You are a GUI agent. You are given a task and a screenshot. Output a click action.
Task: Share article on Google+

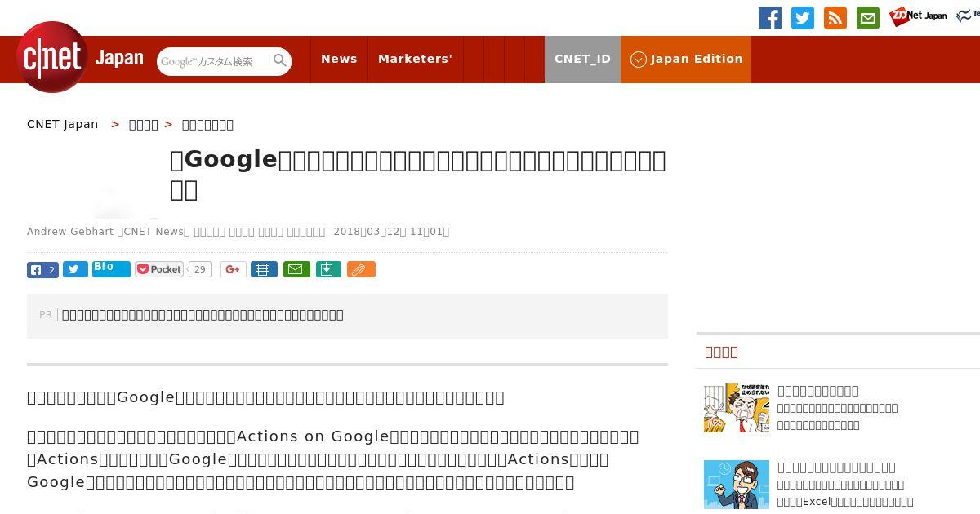234,269
